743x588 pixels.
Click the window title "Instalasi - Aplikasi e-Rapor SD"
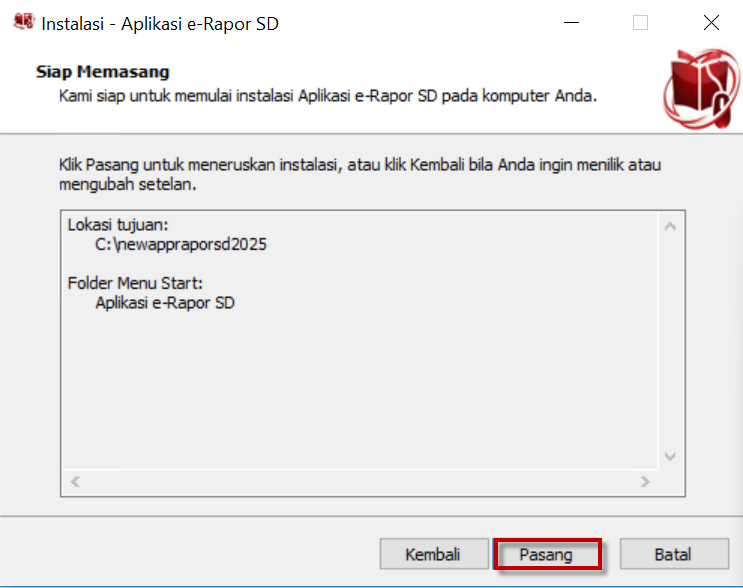click(x=160, y=24)
